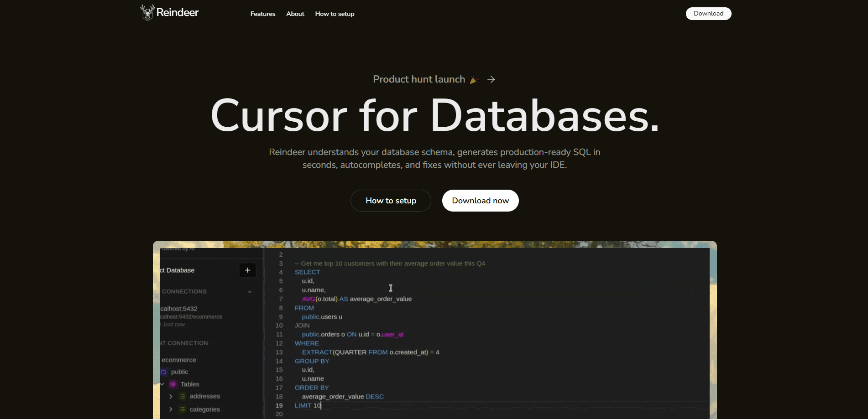Viewport: 868px width, 419px height.
Task: Click the categories table icon
Action: (183, 409)
